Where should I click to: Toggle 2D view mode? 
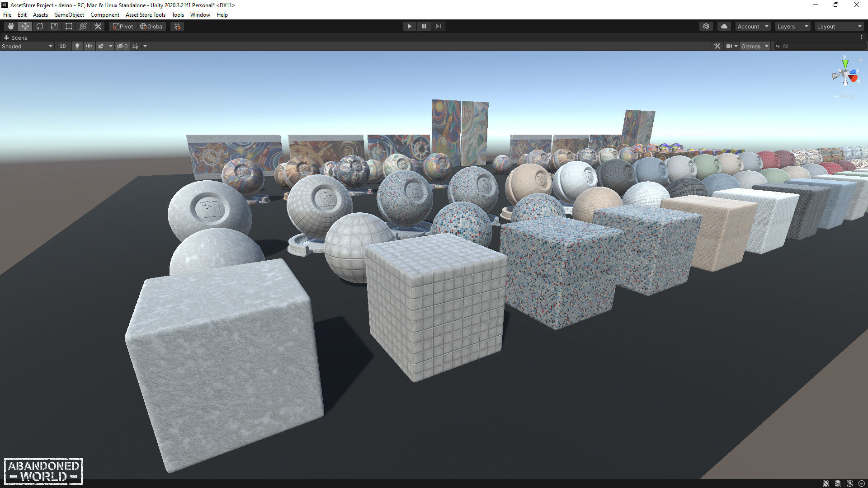pos(63,46)
